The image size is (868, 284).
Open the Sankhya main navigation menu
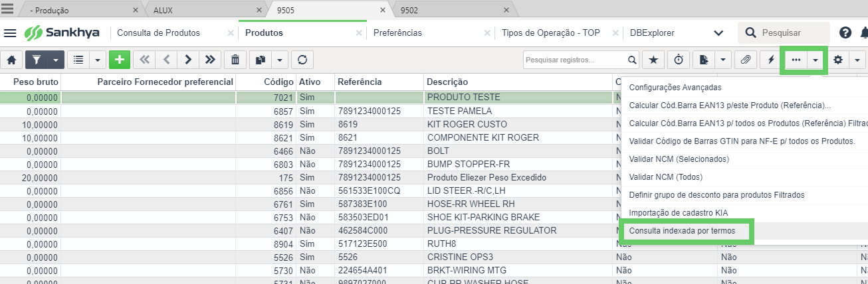(10, 33)
